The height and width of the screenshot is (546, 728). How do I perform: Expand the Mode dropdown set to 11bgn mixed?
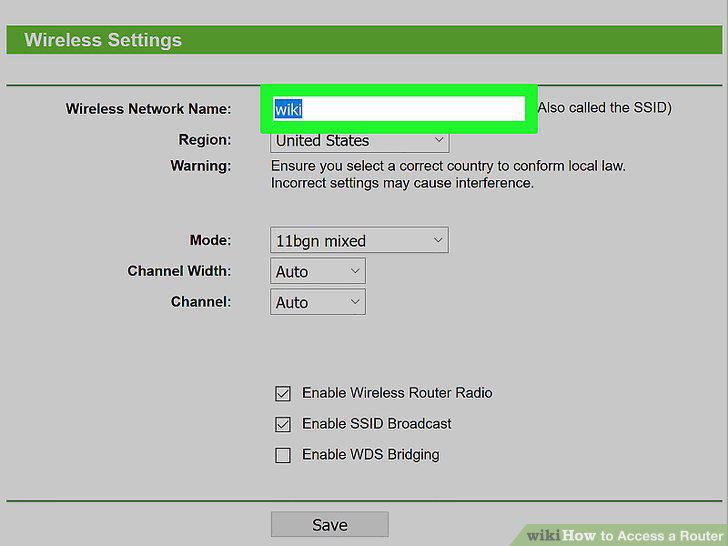pyautogui.click(x=359, y=240)
